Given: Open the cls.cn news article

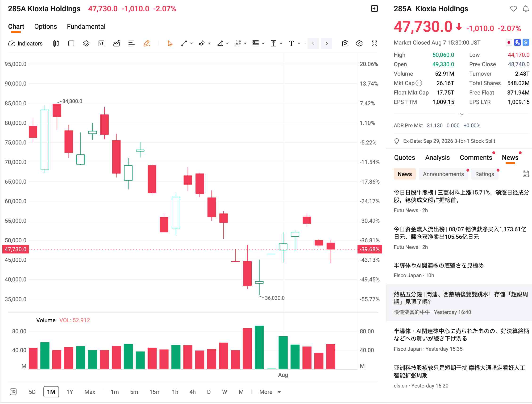Looking at the screenshot, I should [x=459, y=377].
